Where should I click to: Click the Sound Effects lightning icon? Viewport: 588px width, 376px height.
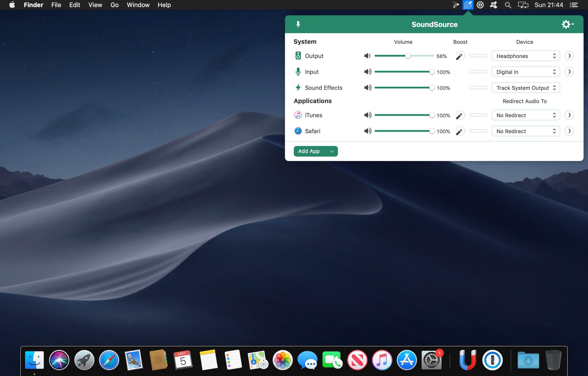(298, 88)
